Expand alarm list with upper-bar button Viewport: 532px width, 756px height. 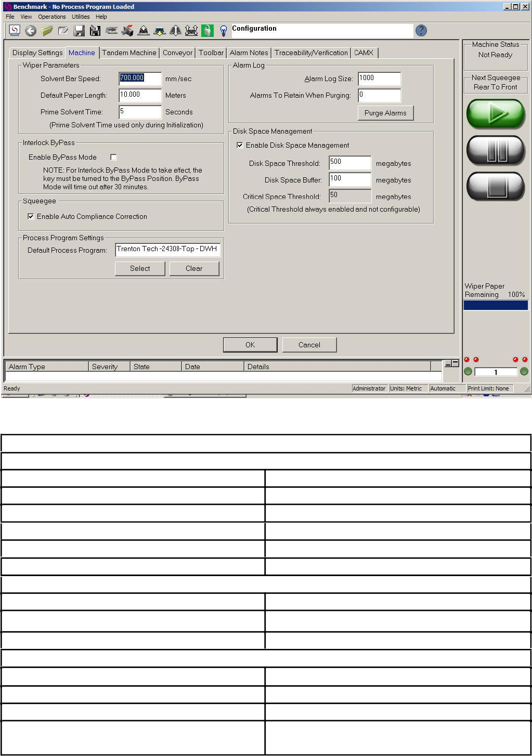[x=455, y=363]
